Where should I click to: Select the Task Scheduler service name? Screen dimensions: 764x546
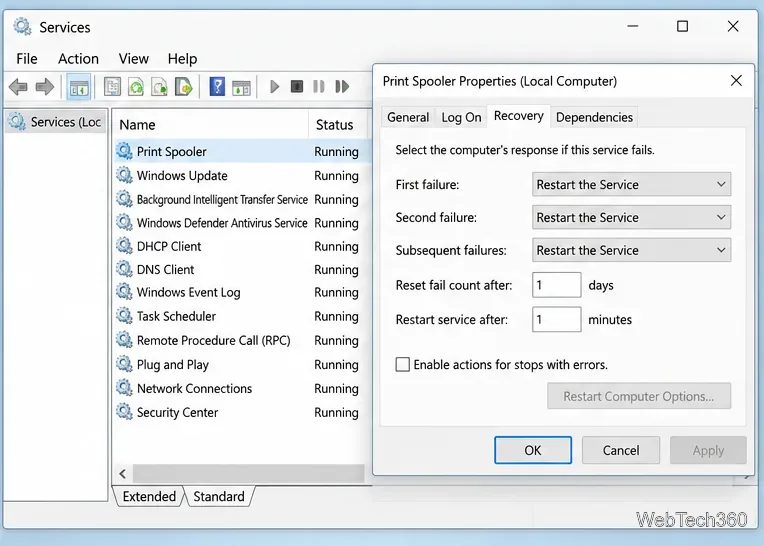176,317
